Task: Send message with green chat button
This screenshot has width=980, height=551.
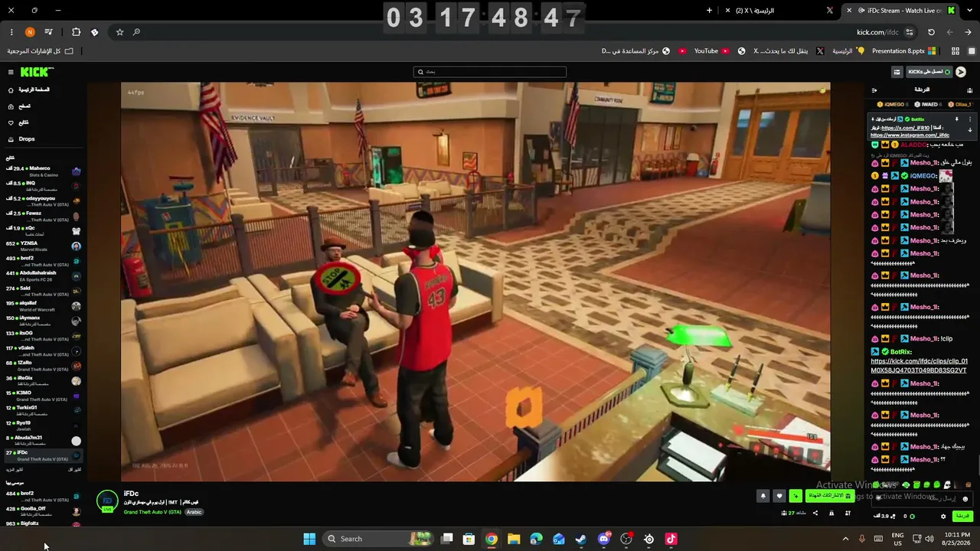Action: tap(962, 517)
